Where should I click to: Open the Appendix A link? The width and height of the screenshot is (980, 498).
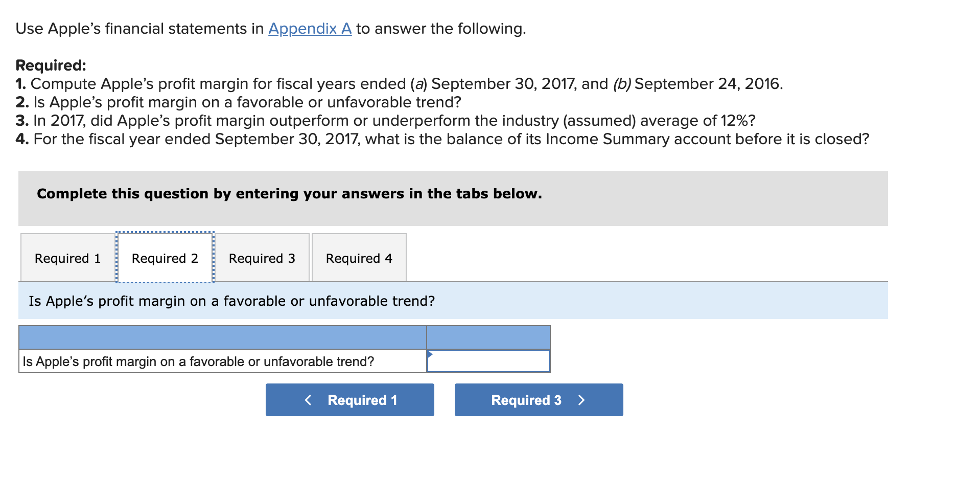[309, 29]
